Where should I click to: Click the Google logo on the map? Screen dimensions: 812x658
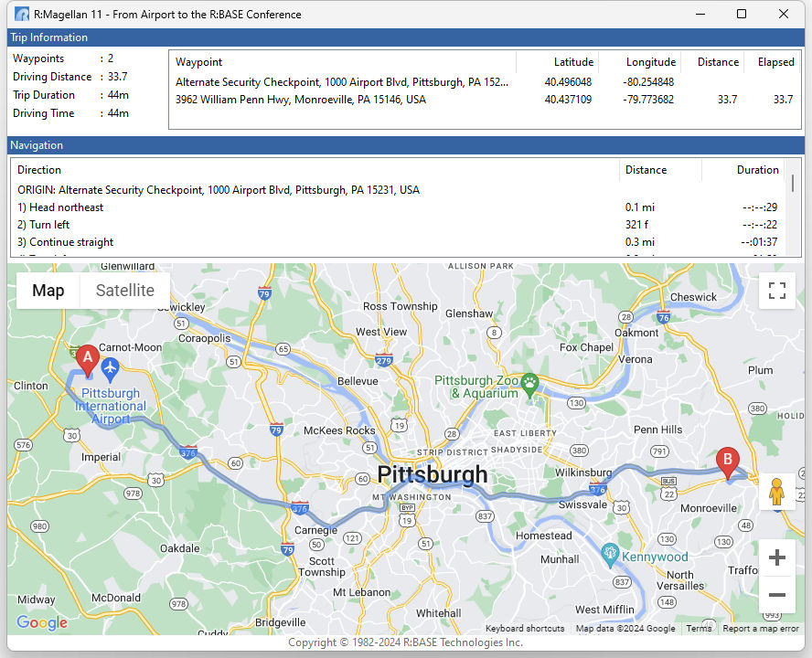coord(42,622)
